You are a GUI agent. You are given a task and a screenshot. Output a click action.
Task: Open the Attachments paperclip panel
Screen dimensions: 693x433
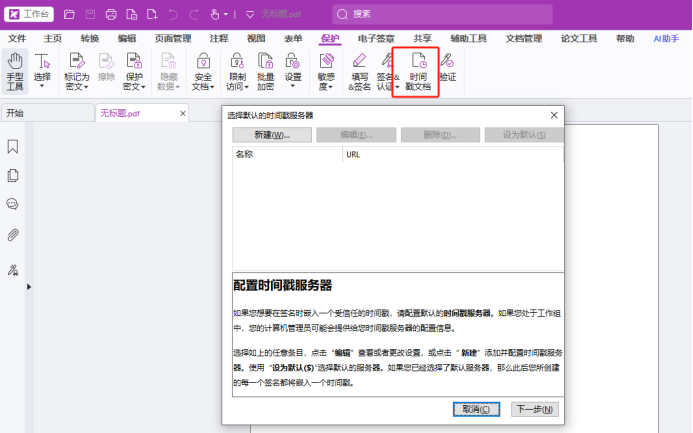(x=13, y=235)
